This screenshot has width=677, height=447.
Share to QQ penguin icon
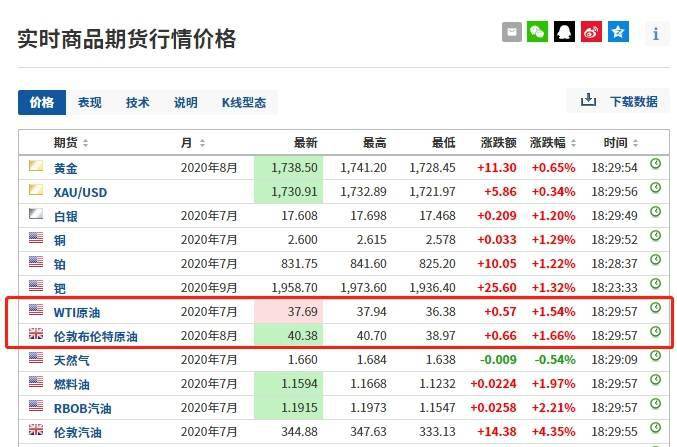click(565, 32)
